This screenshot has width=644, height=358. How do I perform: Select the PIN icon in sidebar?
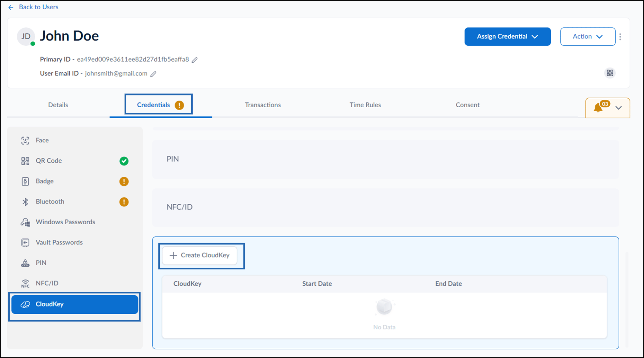25,263
